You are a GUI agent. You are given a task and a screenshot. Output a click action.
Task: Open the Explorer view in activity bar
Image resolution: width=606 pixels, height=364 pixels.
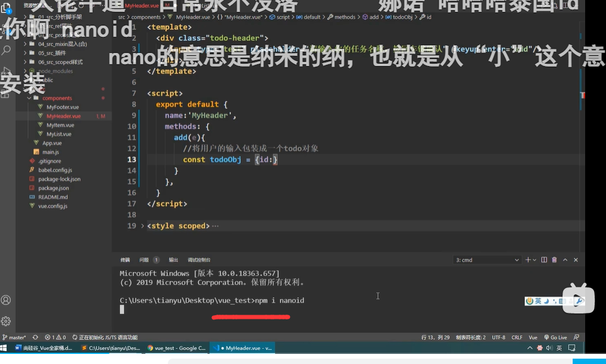coord(6,8)
